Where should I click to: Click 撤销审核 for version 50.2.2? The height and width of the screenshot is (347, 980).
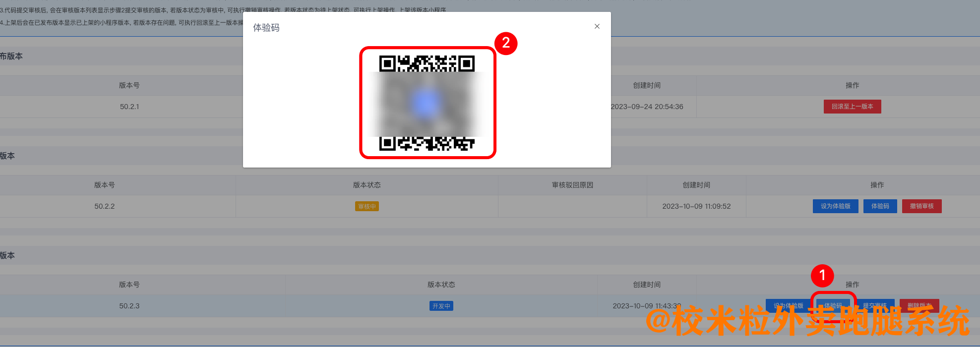pos(921,206)
